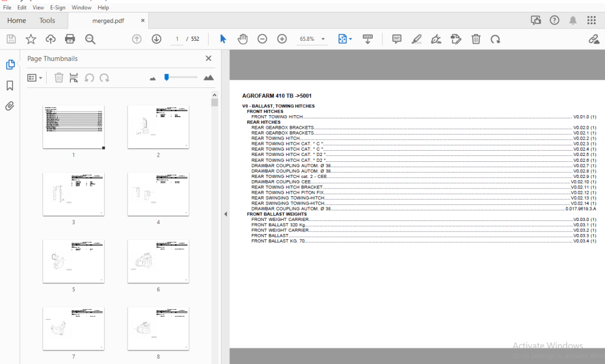The height and width of the screenshot is (364, 605).
Task: Show the Page Thumbnails sidebar icon
Action: click(10, 64)
